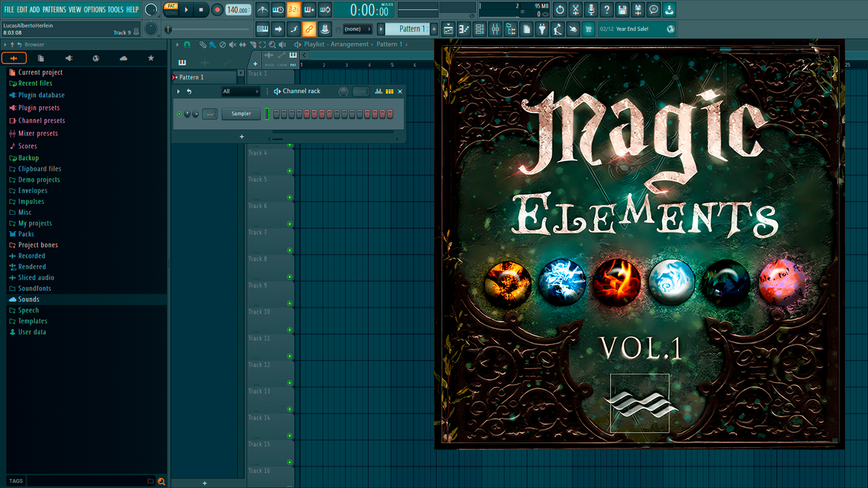Toggle the metronome icon
Viewport: 868px width, 488px height.
click(262, 10)
